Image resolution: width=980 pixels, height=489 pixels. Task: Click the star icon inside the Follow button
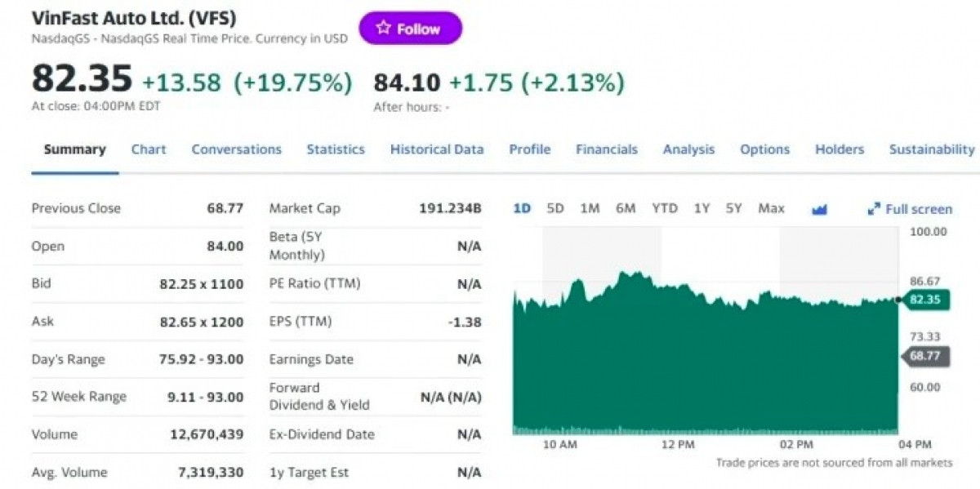click(382, 26)
